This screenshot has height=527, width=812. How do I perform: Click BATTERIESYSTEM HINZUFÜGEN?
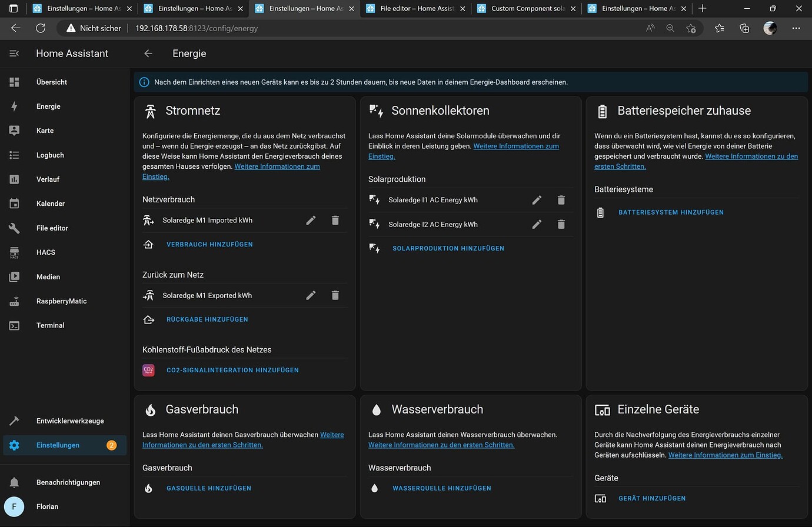671,212
